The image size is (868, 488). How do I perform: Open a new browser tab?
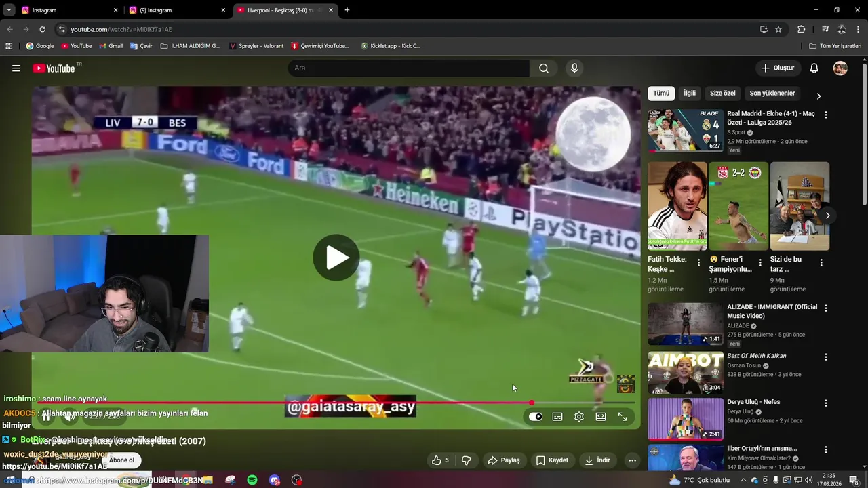click(x=347, y=10)
